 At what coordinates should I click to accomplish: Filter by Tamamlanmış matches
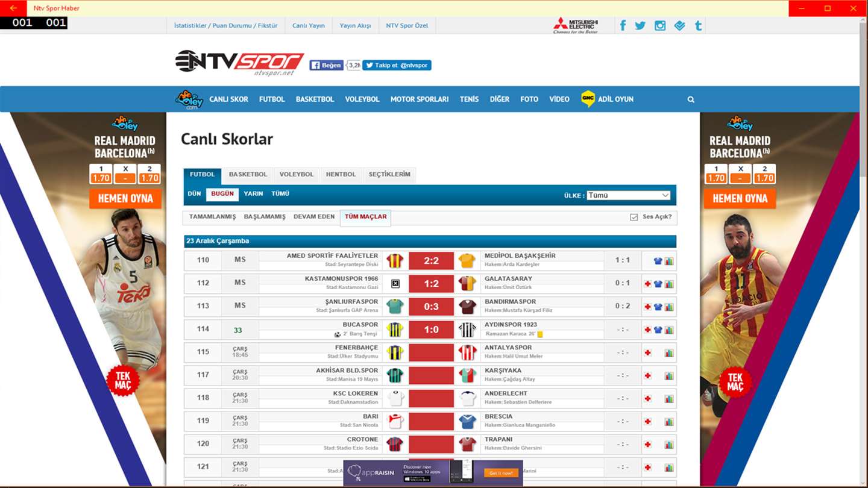[212, 217]
